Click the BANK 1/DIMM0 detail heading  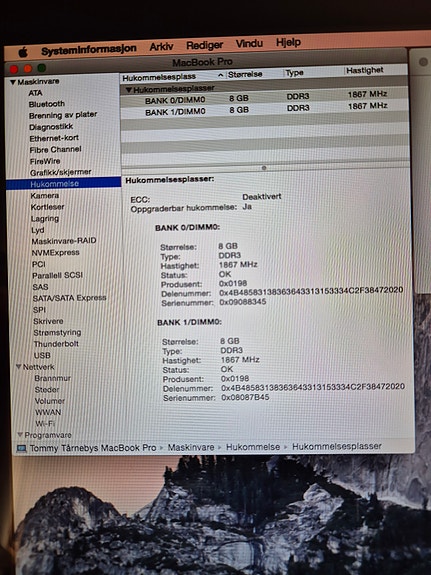point(189,322)
